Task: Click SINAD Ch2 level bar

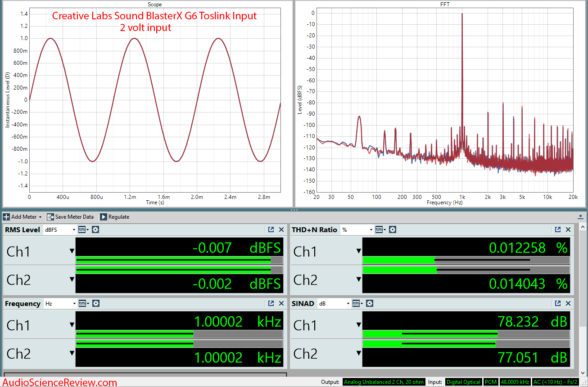Action: coord(466,344)
